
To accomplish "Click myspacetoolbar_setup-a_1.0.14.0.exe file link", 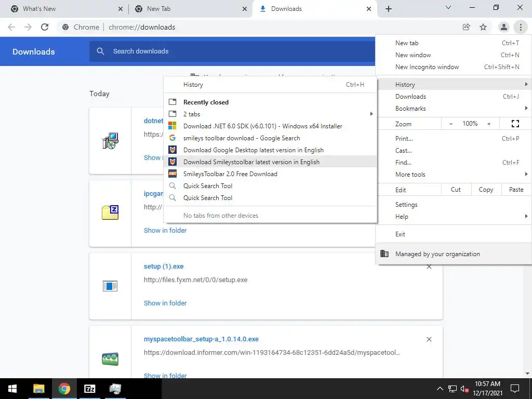I will (x=201, y=339).
